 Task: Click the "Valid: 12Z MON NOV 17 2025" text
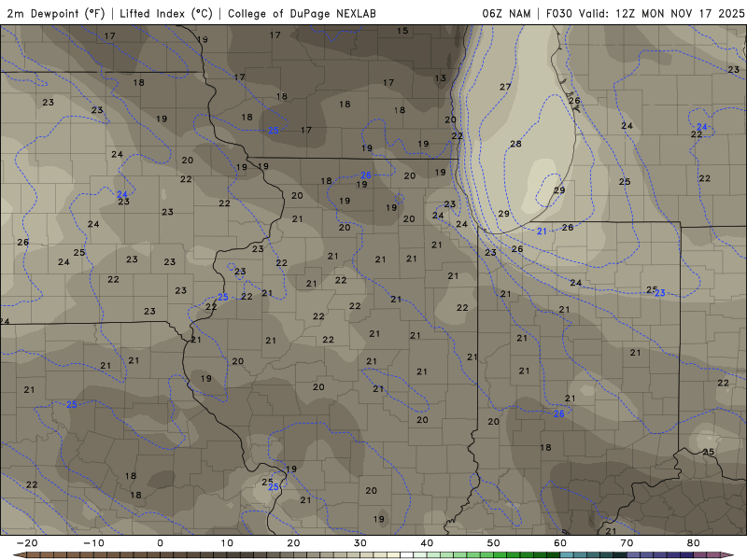[661, 13]
